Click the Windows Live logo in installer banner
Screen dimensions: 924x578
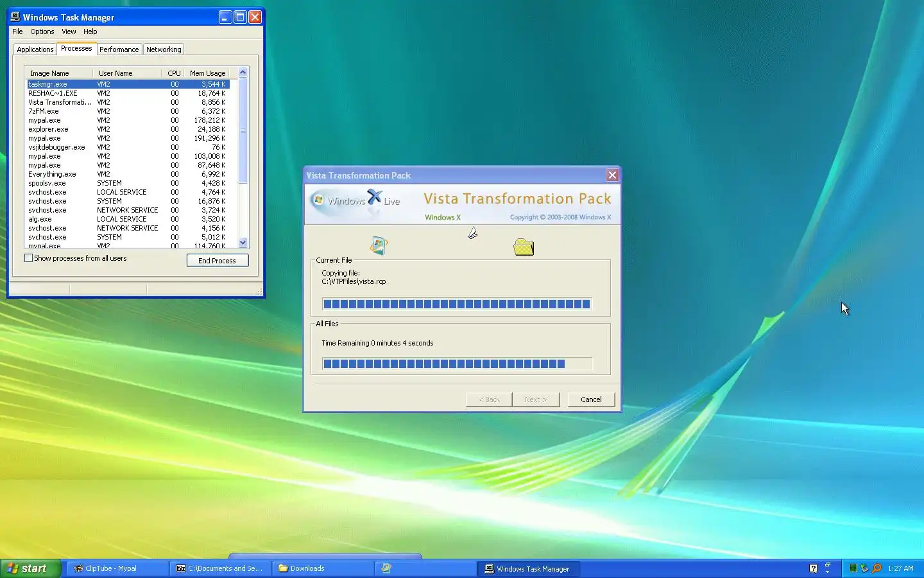pos(355,200)
